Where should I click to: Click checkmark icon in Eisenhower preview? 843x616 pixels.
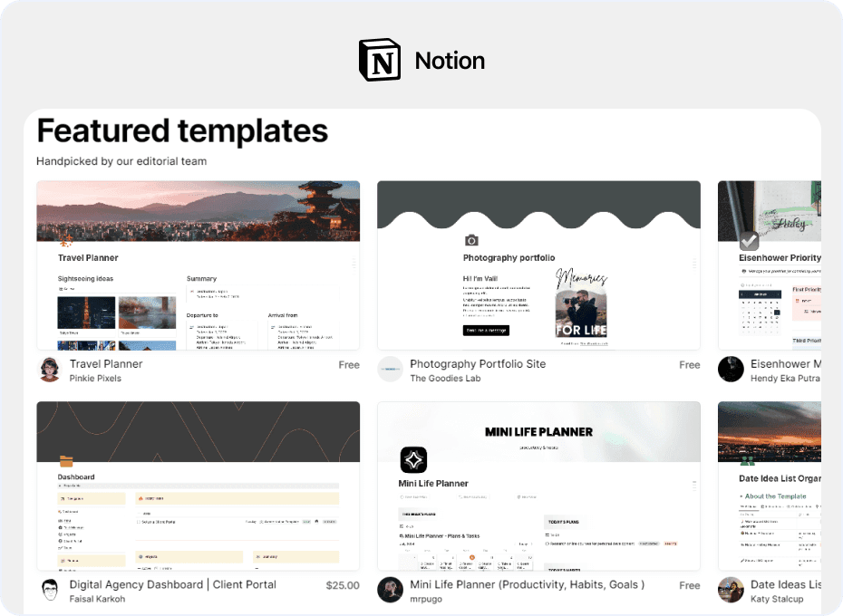(749, 241)
